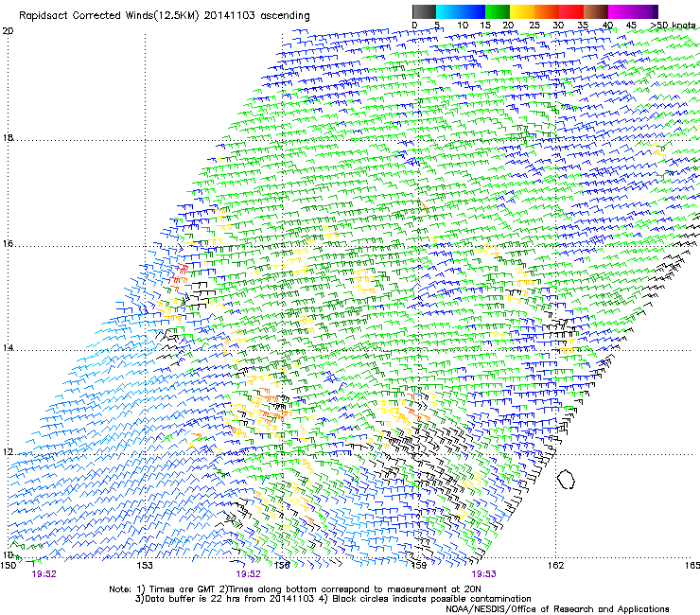Click the 'Data buffer is 22 hrs' footnote line

(333, 599)
